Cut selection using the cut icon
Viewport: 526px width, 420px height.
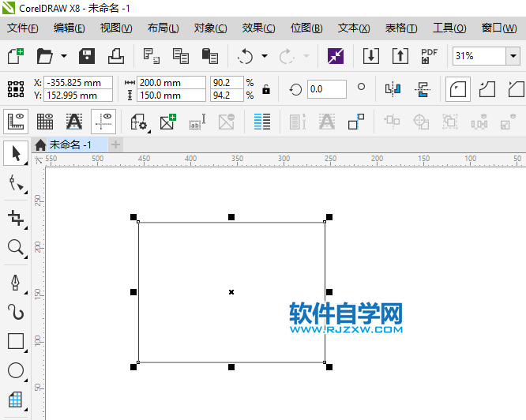152,56
